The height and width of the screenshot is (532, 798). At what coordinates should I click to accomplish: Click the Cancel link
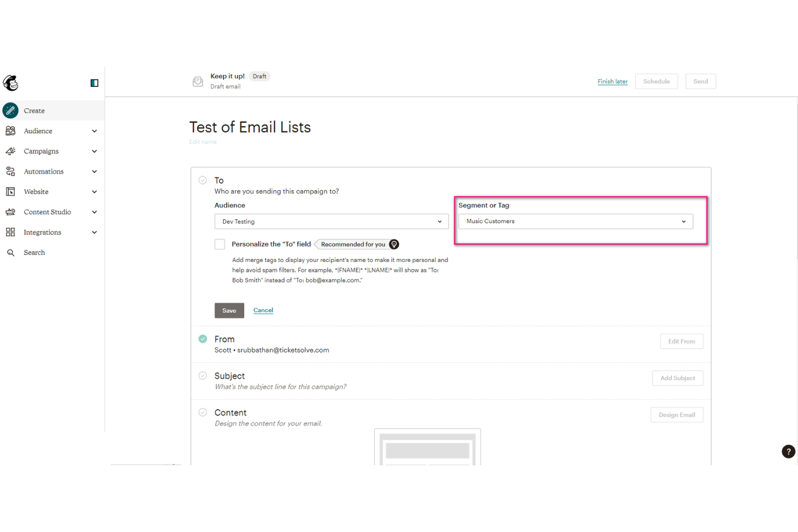[x=263, y=310]
